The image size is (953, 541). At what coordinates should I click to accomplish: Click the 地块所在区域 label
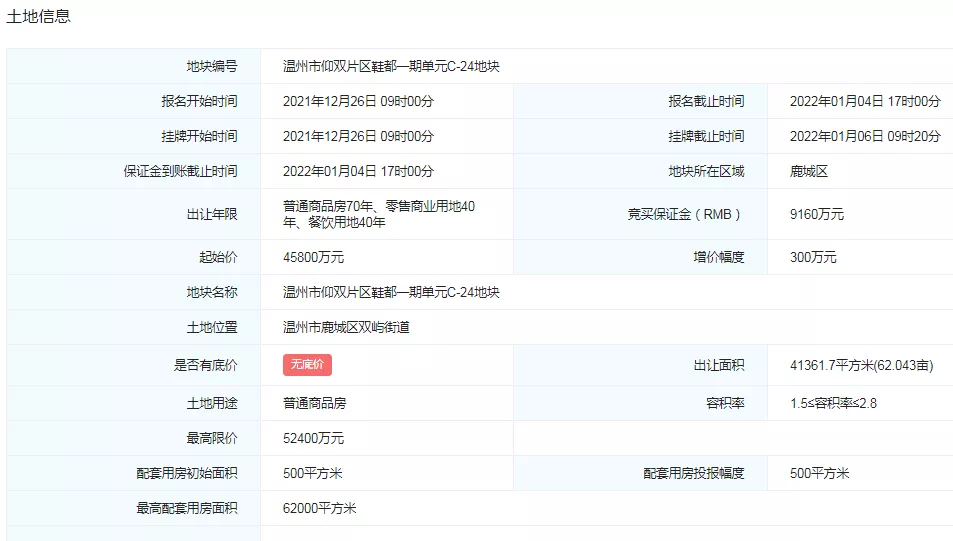click(x=706, y=171)
